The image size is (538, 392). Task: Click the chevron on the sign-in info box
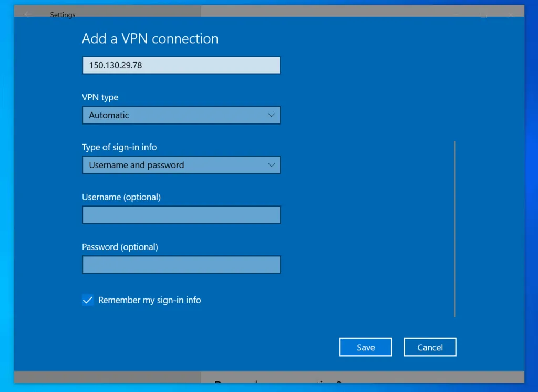click(x=272, y=165)
